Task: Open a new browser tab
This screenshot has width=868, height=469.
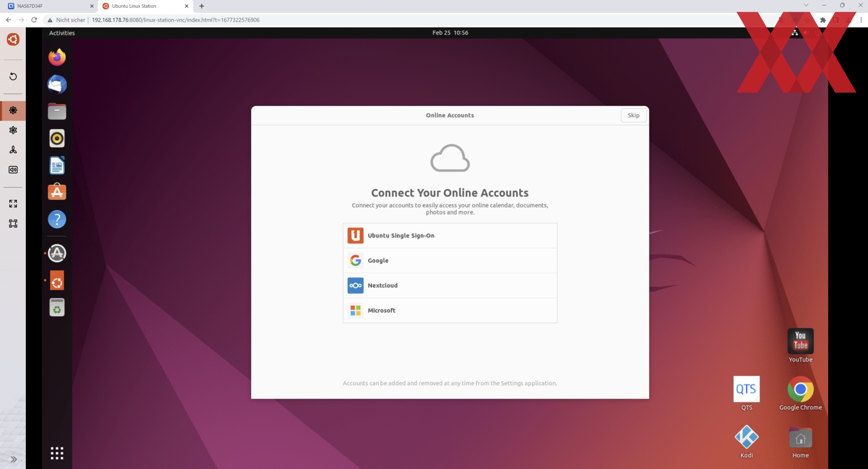Action: (202, 6)
